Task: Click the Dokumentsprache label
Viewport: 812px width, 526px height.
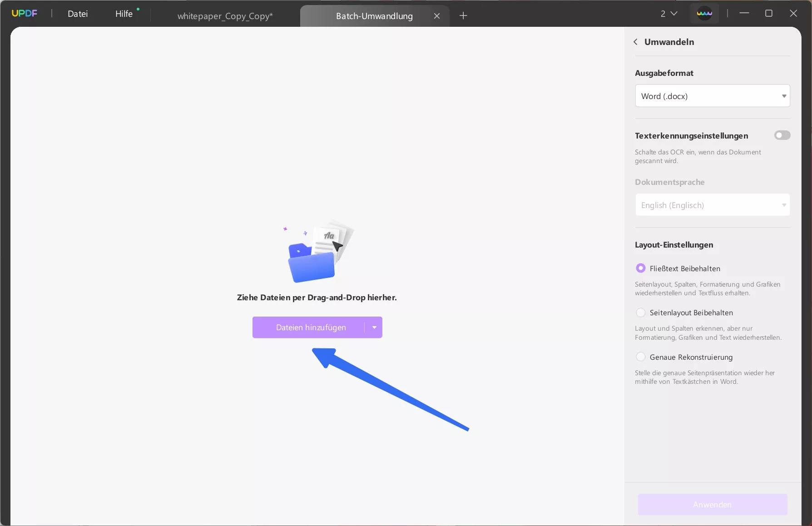Action: pyautogui.click(x=670, y=182)
